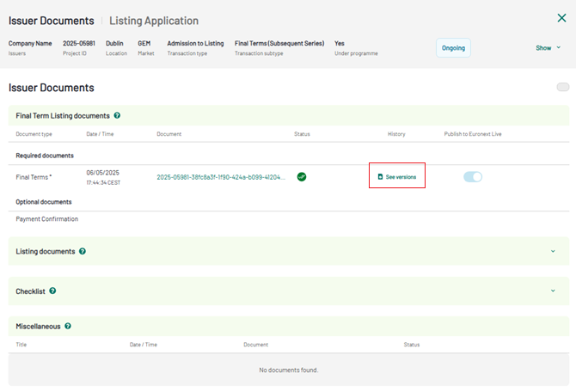
Task: Click the GEM market value
Action: pos(144,43)
